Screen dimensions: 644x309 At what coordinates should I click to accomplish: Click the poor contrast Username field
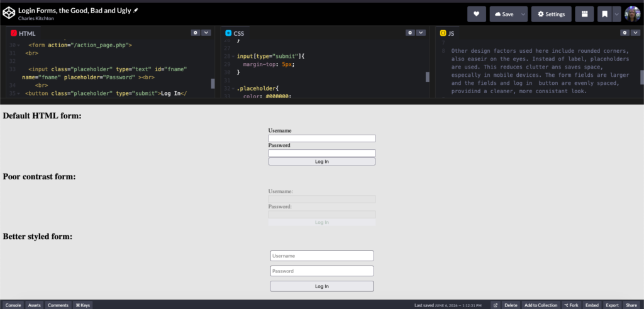[x=322, y=199]
